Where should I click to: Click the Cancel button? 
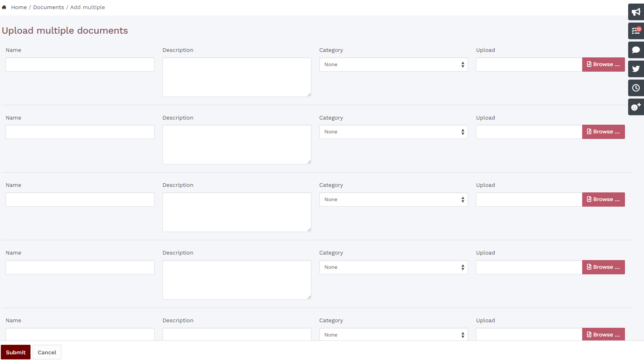coord(47,352)
